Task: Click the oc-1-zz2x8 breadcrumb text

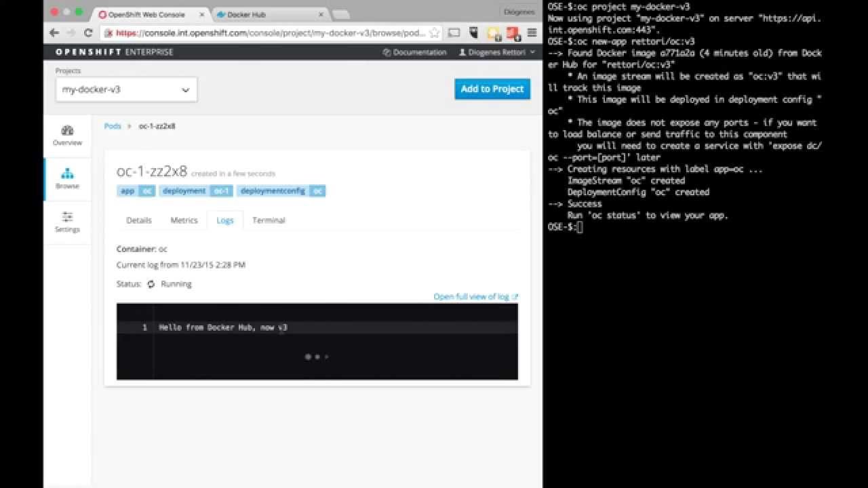Action: [x=157, y=126]
